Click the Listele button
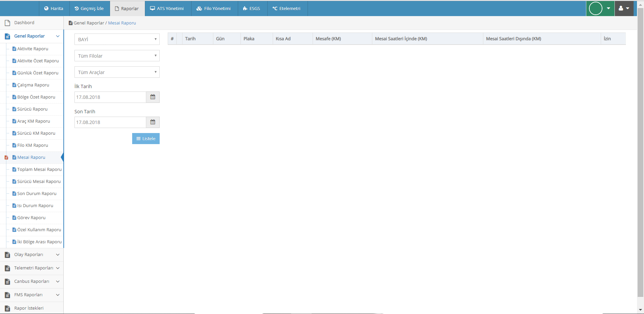This screenshot has height=314, width=644. point(146,139)
